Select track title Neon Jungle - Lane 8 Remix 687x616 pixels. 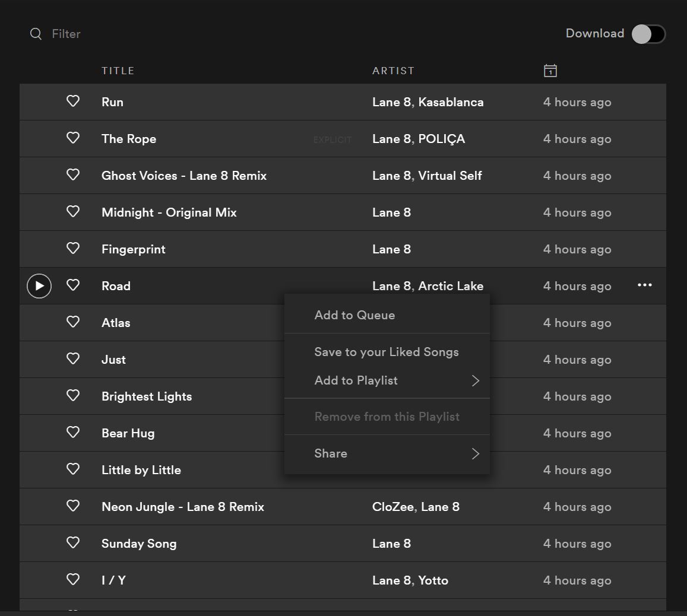[x=183, y=507]
